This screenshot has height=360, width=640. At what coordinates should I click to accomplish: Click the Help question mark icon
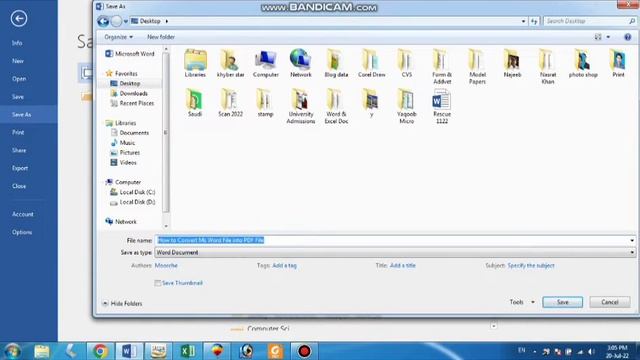coord(628,37)
